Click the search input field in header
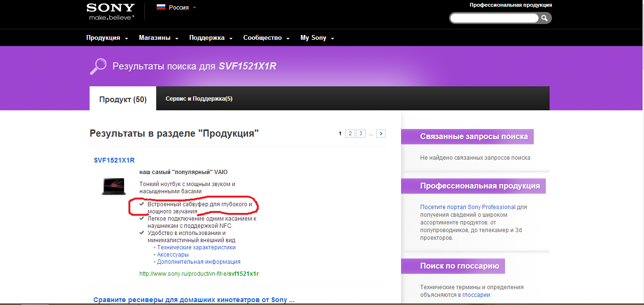The width and height of the screenshot is (644, 305). [x=494, y=18]
